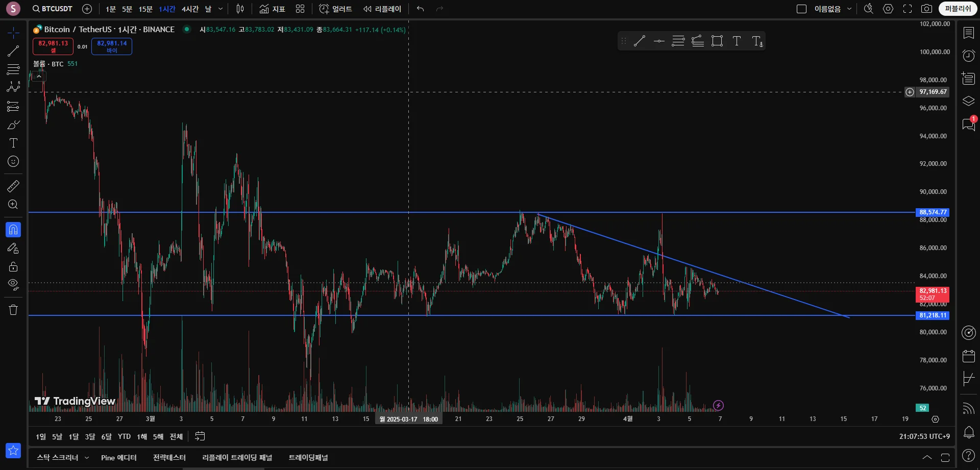Create an alert with 얼러트
The height and width of the screenshot is (470, 980).
point(335,9)
